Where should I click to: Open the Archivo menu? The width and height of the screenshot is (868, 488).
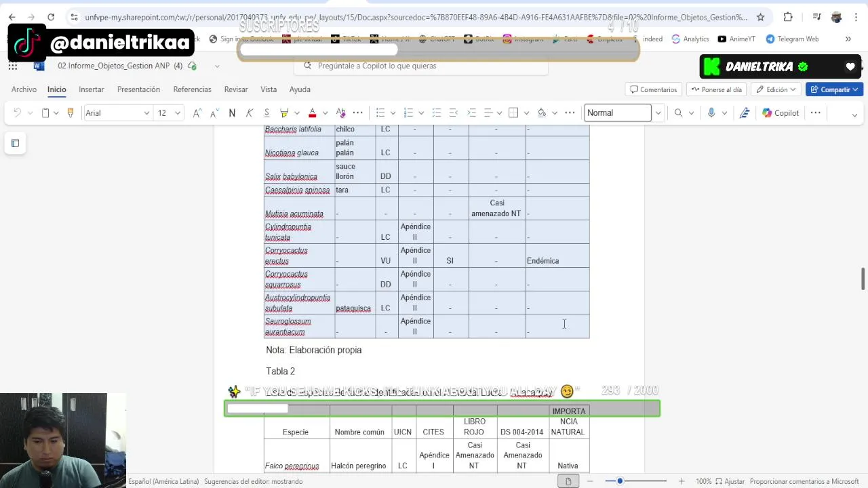click(24, 89)
